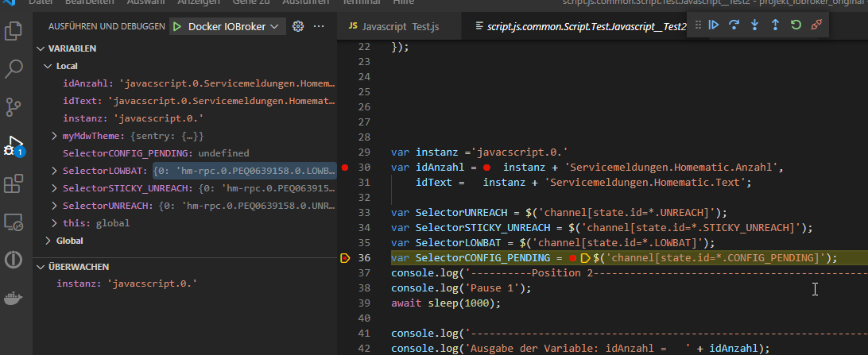This screenshot has height=355, width=868.
Task: Click the idText assignment on line 31
Action: click(x=583, y=182)
